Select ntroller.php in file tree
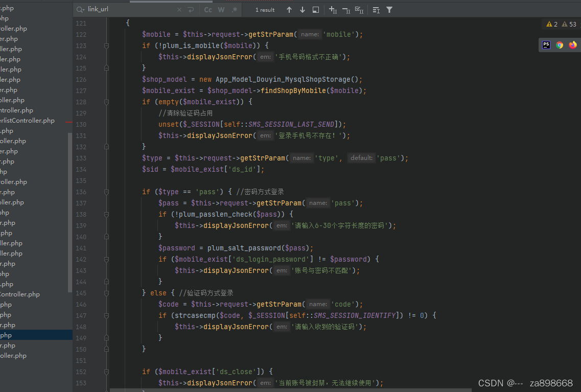Image resolution: width=581 pixels, height=392 pixels. point(16,110)
